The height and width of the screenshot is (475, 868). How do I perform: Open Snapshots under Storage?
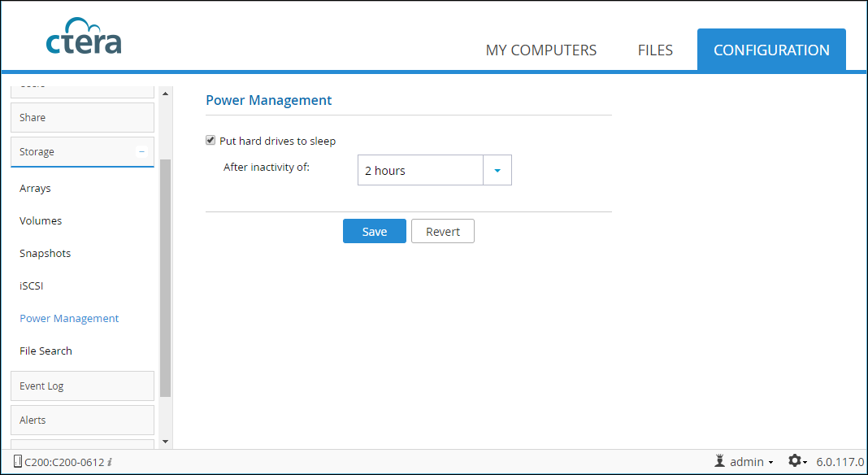point(45,253)
